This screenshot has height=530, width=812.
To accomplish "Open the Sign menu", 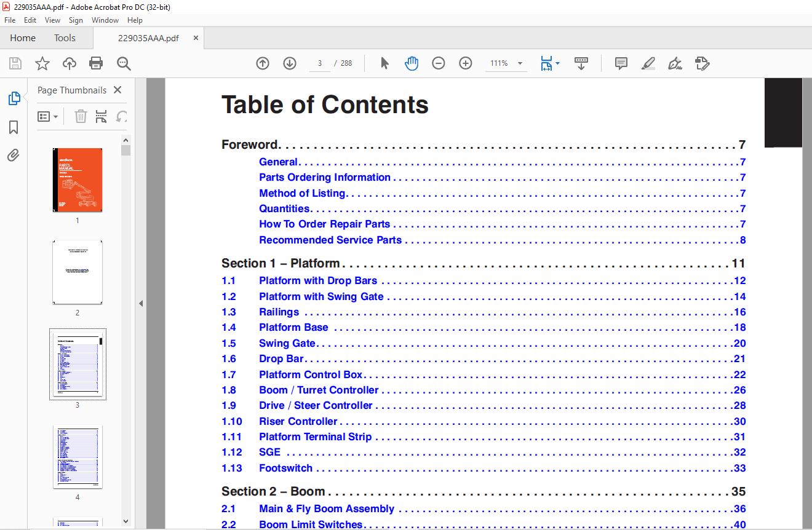I will (x=76, y=20).
